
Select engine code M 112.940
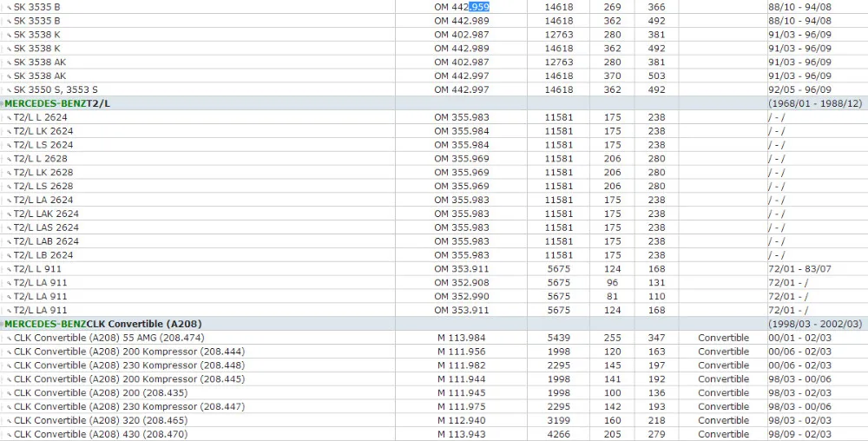462,420
